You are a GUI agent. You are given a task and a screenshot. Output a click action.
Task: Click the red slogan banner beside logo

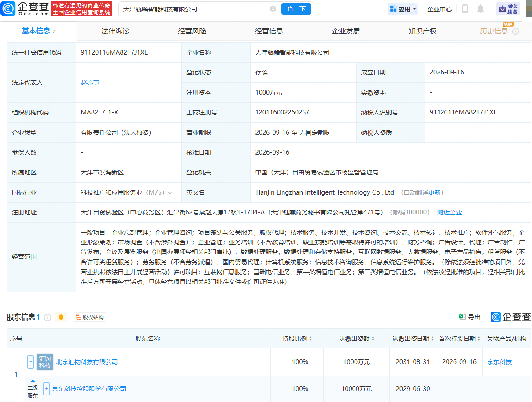coord(81,9)
